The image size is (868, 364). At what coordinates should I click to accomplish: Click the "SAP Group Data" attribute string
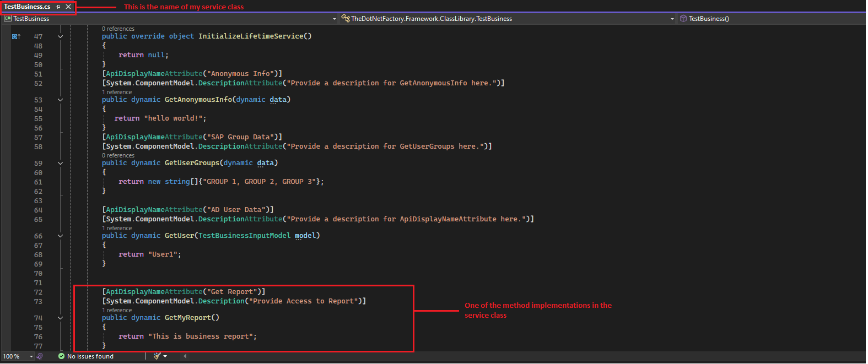(x=240, y=137)
